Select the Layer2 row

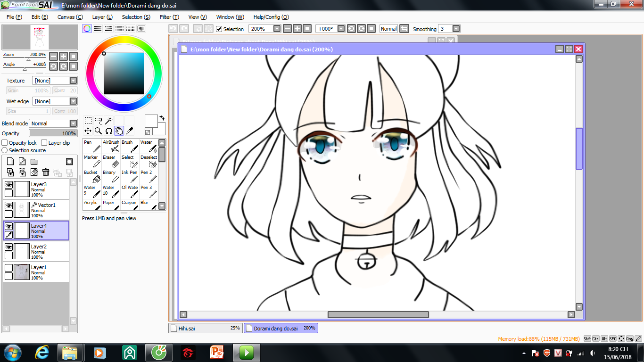[x=36, y=252]
